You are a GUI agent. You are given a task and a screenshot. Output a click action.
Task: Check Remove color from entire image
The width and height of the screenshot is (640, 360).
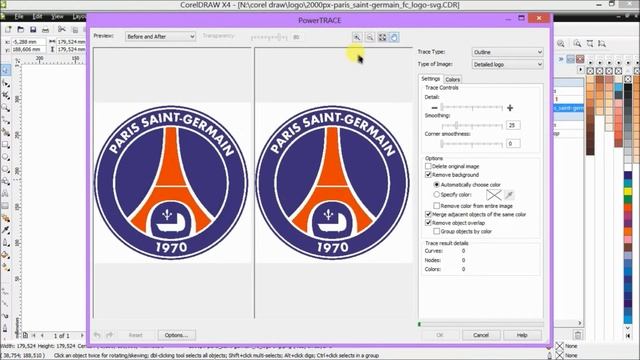click(436, 206)
